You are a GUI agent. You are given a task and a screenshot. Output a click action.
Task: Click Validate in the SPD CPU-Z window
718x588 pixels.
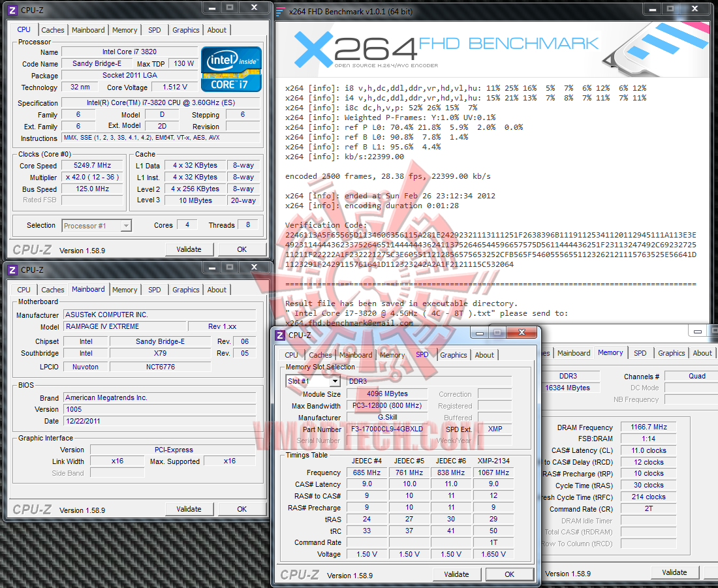(456, 574)
